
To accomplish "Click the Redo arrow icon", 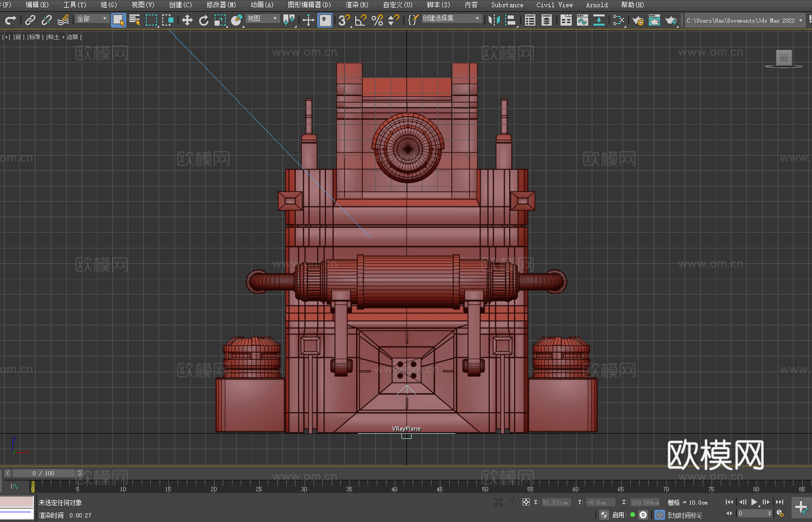I will [10, 20].
